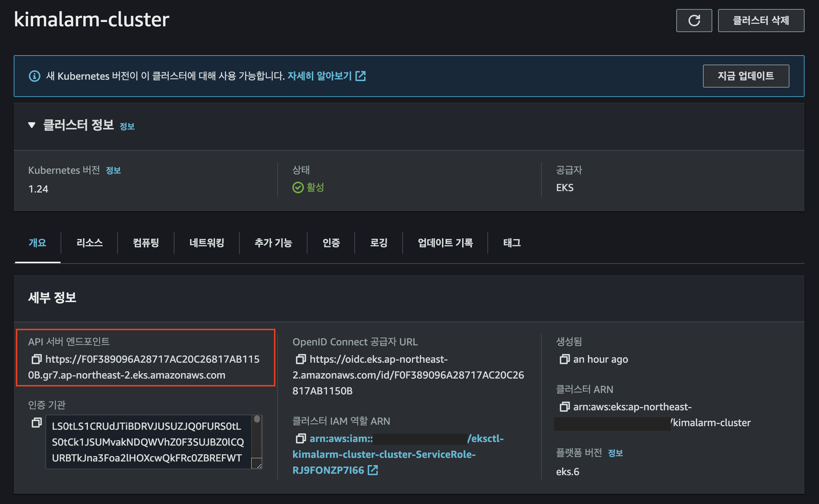Open the 업데이트 기록 tab
Image resolution: width=819 pixels, height=504 pixels.
(x=445, y=243)
